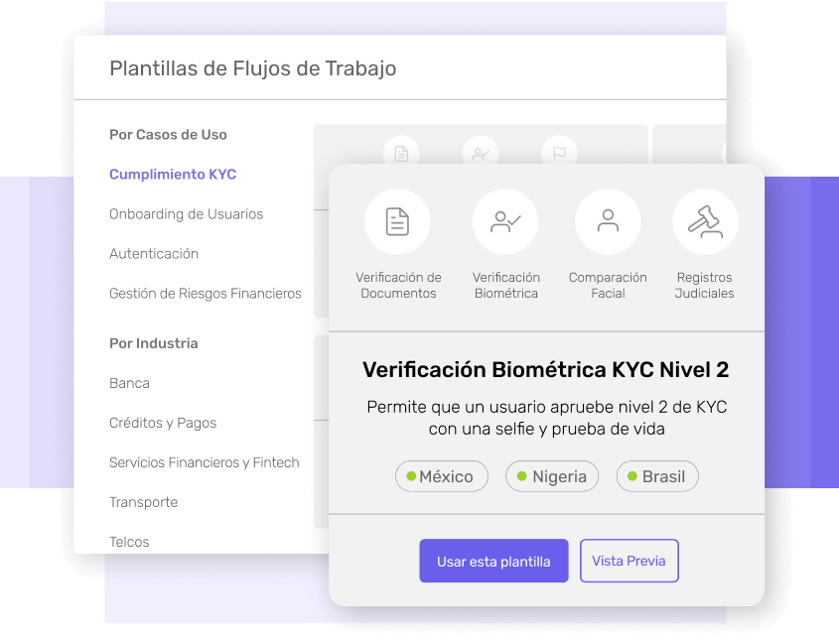The height and width of the screenshot is (644, 839).
Task: Select the Brasil country tag
Action: (x=657, y=476)
